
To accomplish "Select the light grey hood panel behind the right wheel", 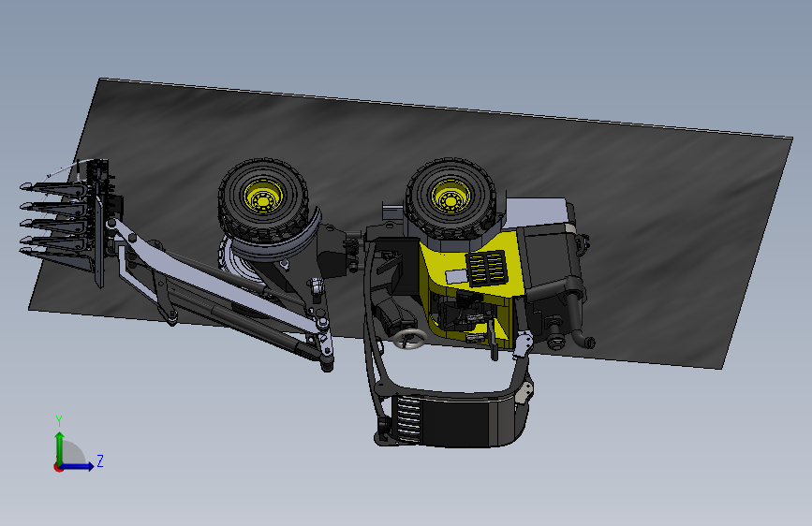I will tap(536, 212).
